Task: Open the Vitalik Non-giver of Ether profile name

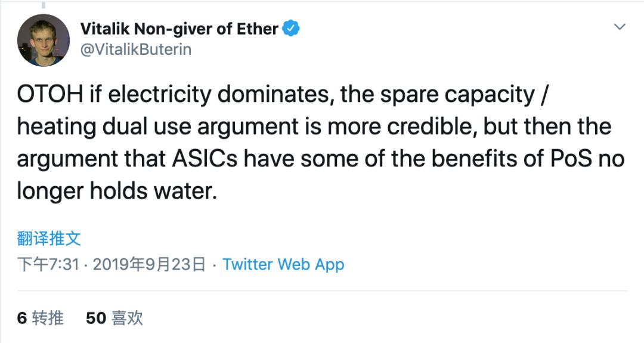Action: [x=179, y=29]
